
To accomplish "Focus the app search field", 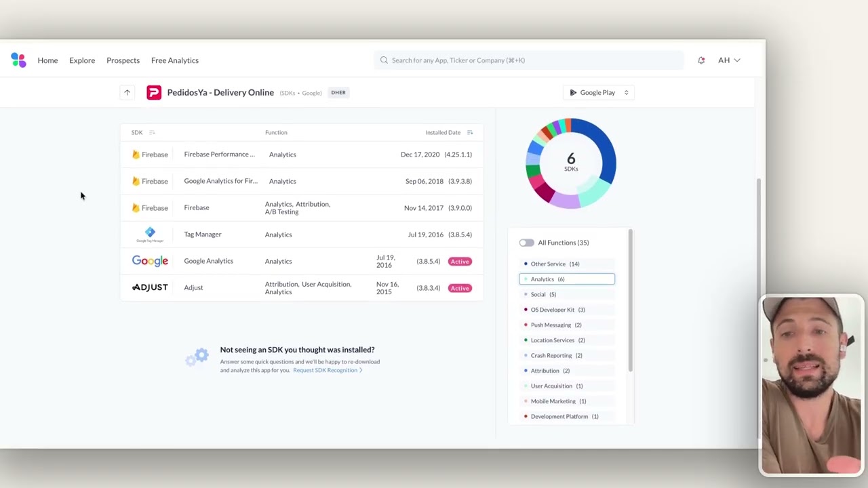I will pyautogui.click(x=529, y=60).
